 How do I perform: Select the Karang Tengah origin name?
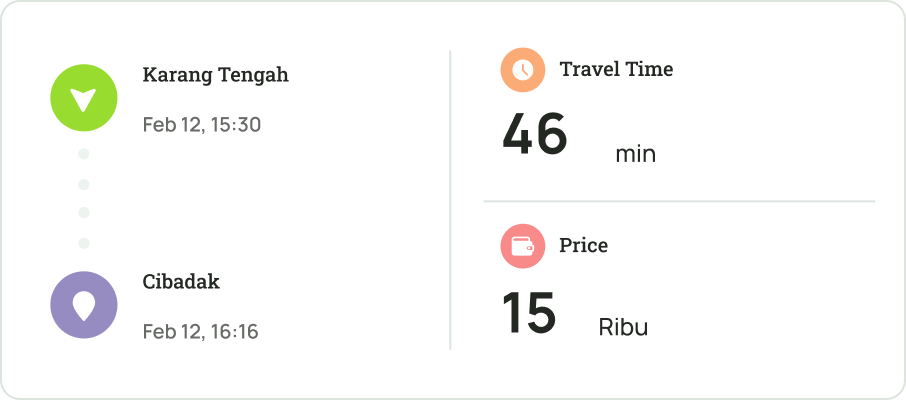coord(215,75)
